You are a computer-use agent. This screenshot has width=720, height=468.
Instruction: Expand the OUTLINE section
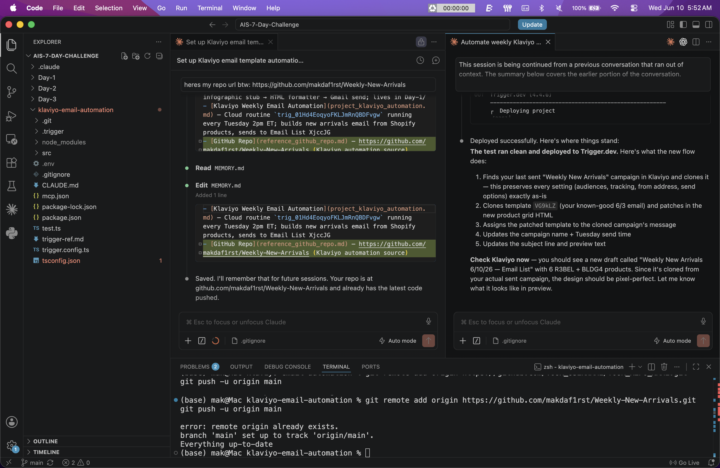[x=45, y=441]
